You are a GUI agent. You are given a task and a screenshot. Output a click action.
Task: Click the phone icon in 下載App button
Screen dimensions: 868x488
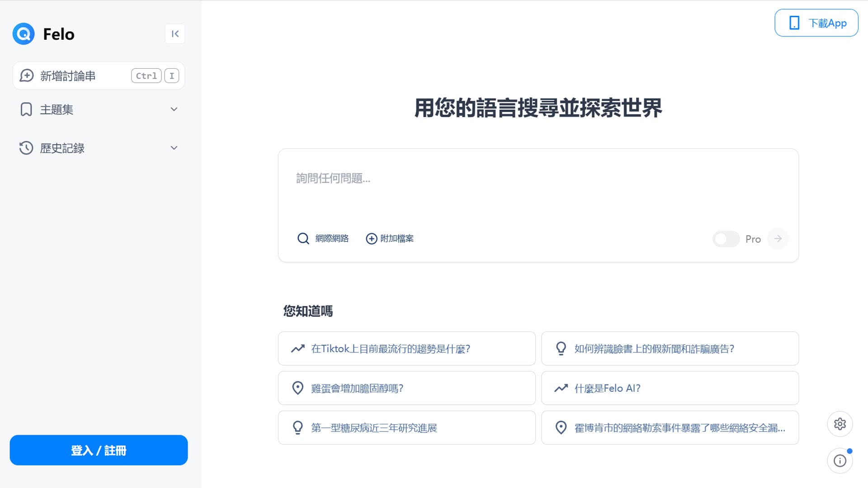click(x=794, y=23)
